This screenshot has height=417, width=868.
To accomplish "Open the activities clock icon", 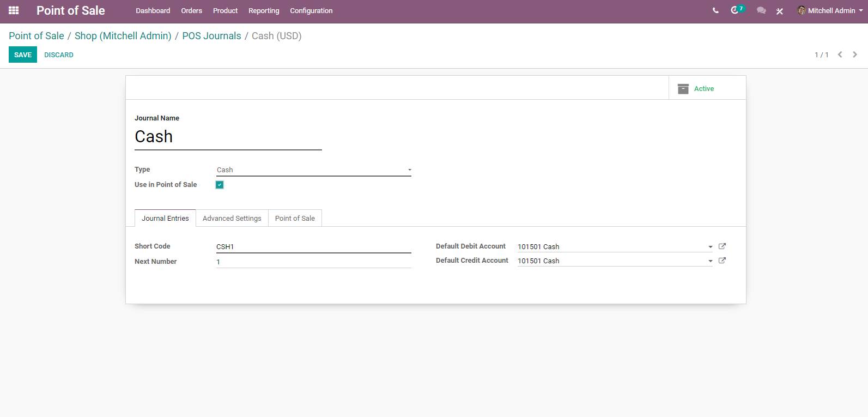I will pos(735,10).
